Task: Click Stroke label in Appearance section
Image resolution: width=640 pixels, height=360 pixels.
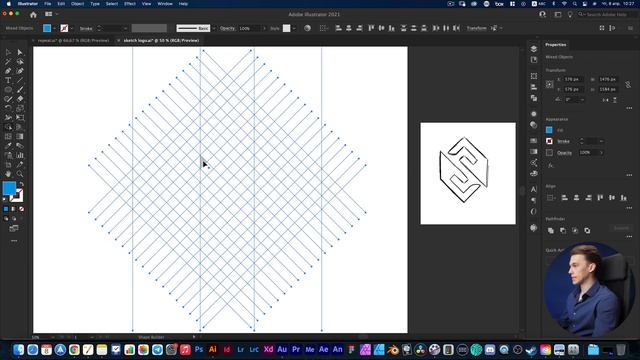Action: tap(563, 141)
